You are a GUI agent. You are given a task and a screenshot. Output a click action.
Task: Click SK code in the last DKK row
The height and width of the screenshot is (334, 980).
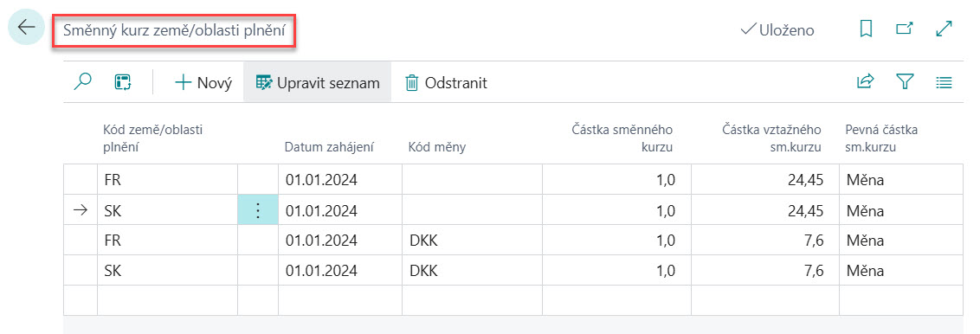pos(167,270)
